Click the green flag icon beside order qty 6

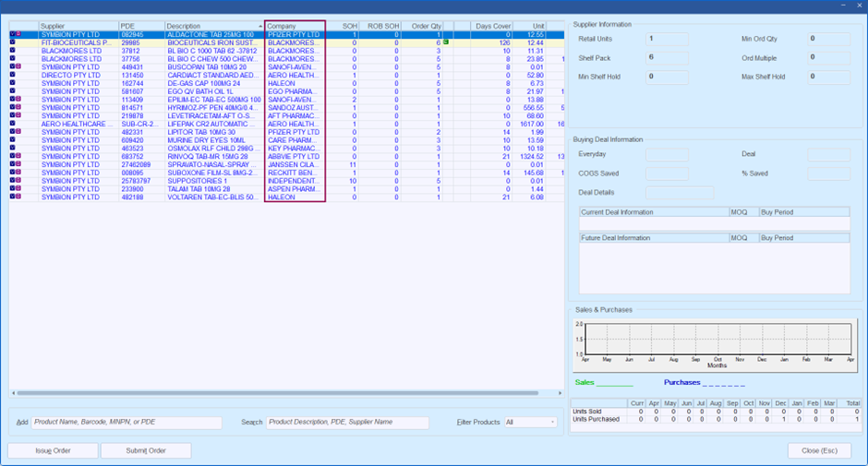pos(446,42)
